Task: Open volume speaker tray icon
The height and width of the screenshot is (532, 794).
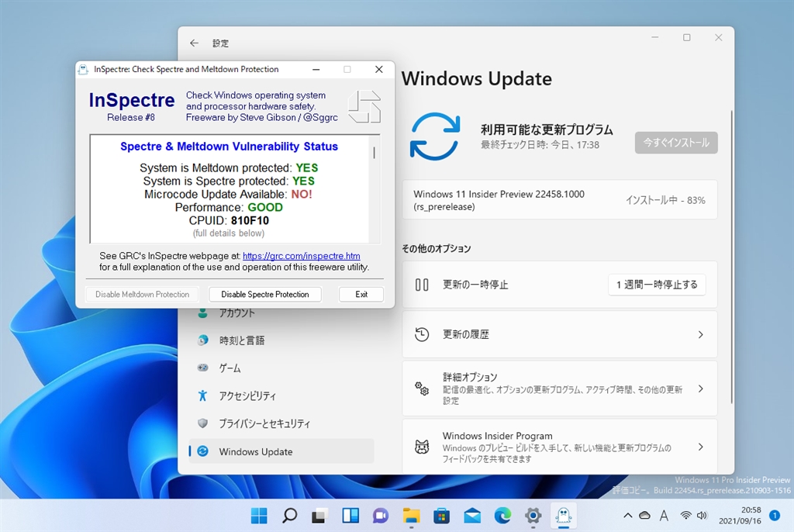Action: pos(702,516)
